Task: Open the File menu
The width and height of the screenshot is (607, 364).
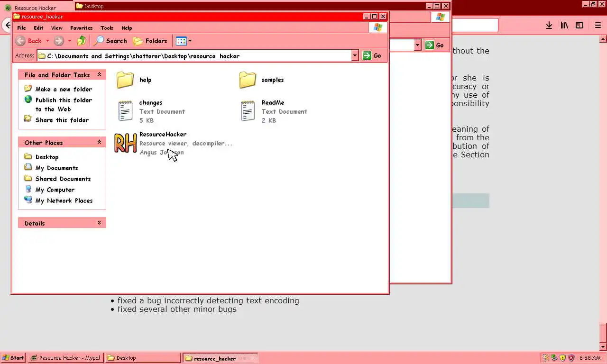Action: 21,28
